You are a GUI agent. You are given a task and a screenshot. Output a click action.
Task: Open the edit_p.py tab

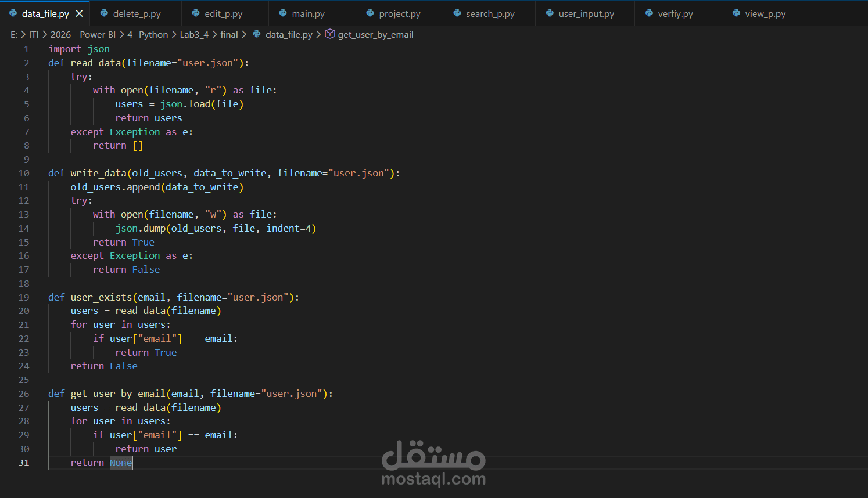(x=224, y=13)
